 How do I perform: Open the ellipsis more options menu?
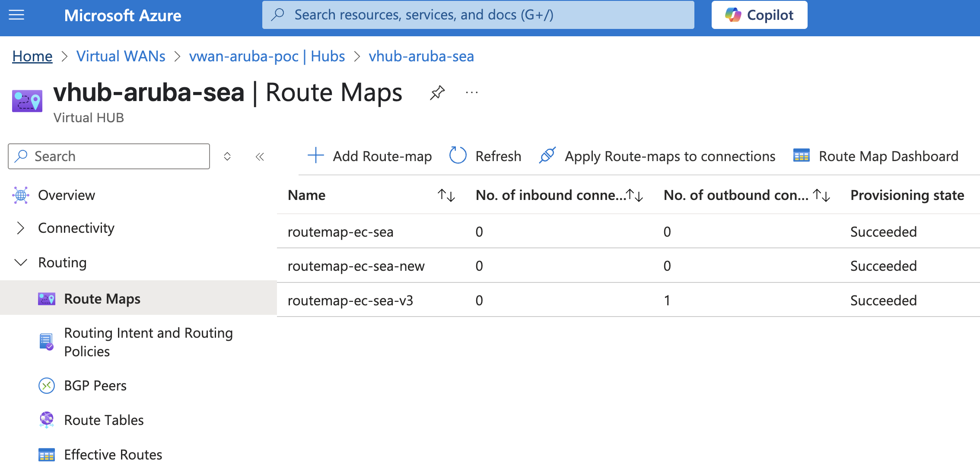tap(471, 92)
